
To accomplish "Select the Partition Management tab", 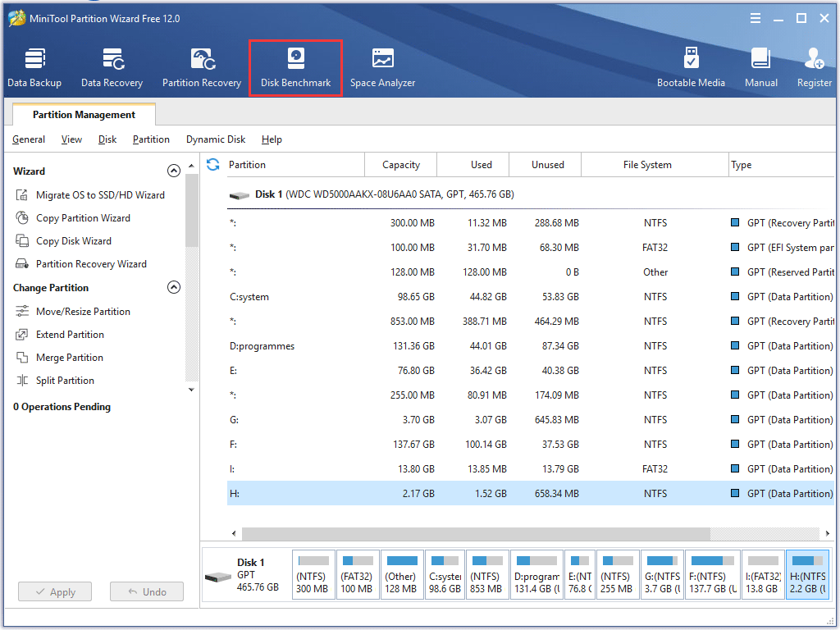I will 84,115.
